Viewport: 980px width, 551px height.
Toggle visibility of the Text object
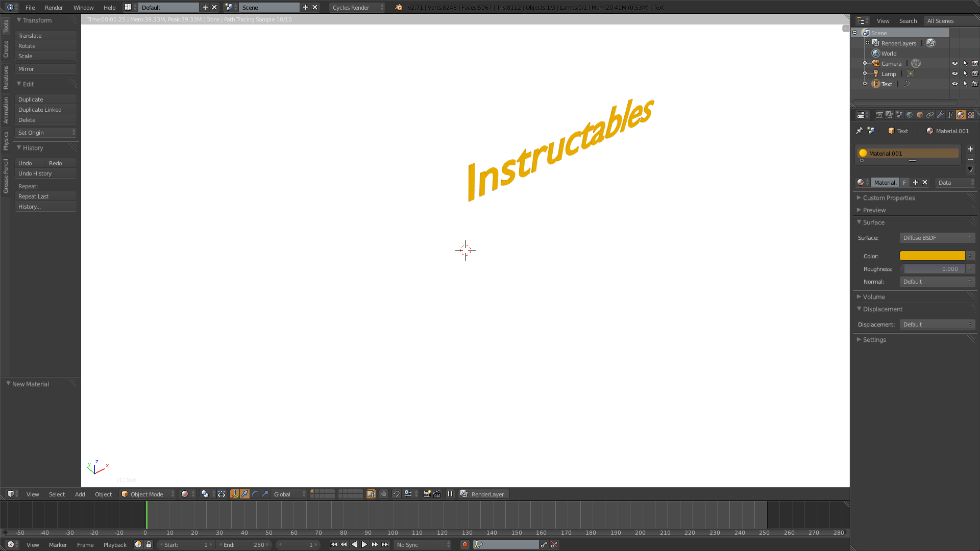[x=955, y=84]
